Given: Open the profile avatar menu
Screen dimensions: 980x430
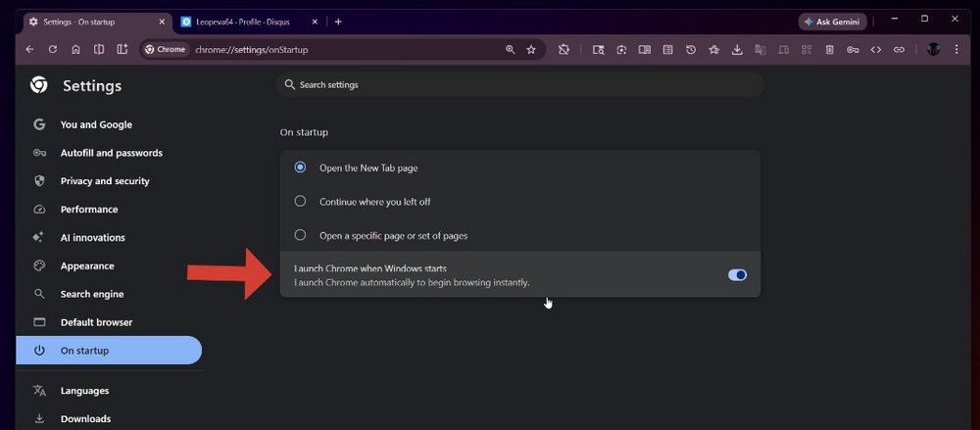Looking at the screenshot, I should point(933,49).
